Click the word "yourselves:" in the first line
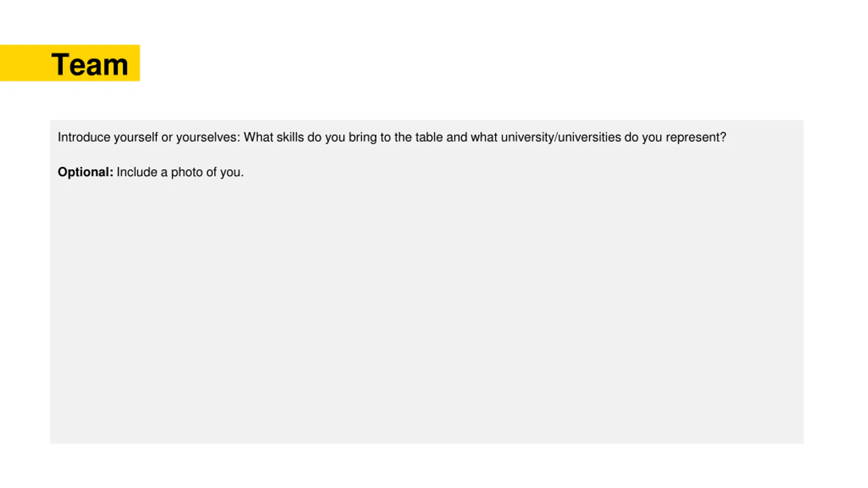Screen dimensions: 868x488 point(208,137)
